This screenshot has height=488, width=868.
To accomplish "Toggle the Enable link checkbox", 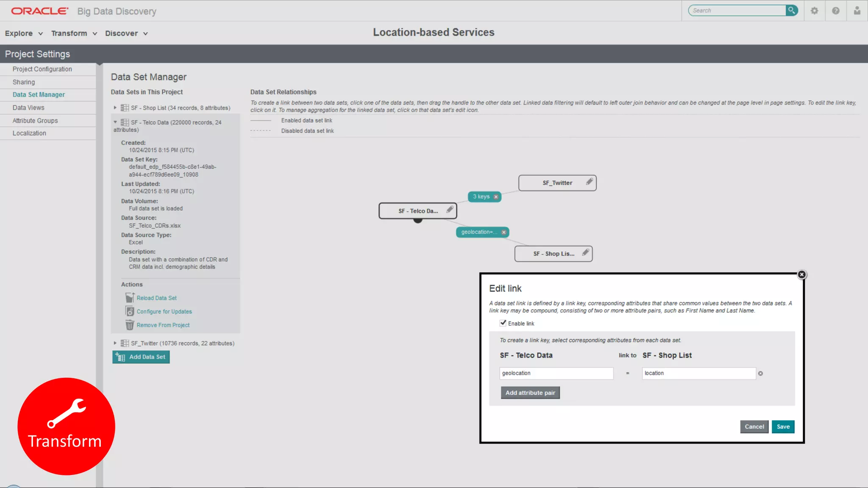I will tap(503, 323).
